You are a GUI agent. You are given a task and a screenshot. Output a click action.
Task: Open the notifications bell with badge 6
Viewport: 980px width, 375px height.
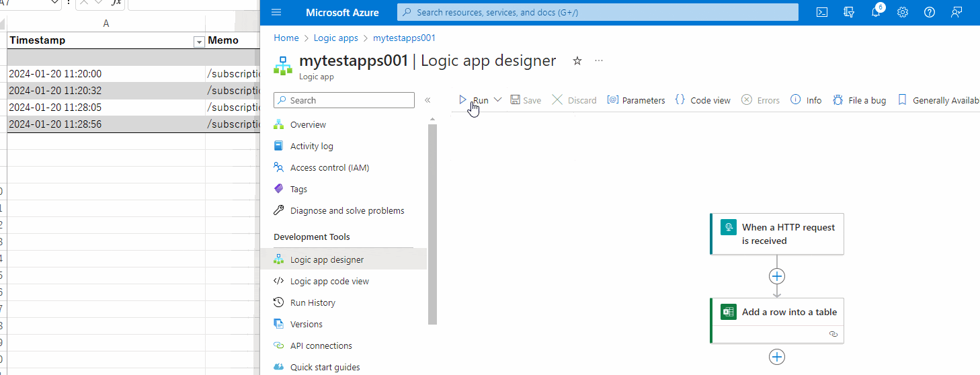[x=876, y=12]
